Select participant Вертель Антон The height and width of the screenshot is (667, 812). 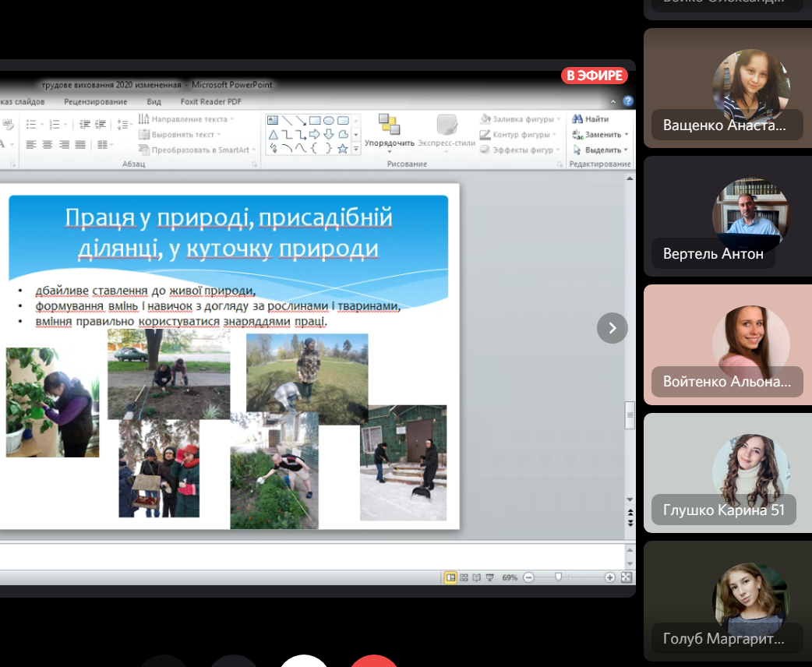(x=724, y=217)
